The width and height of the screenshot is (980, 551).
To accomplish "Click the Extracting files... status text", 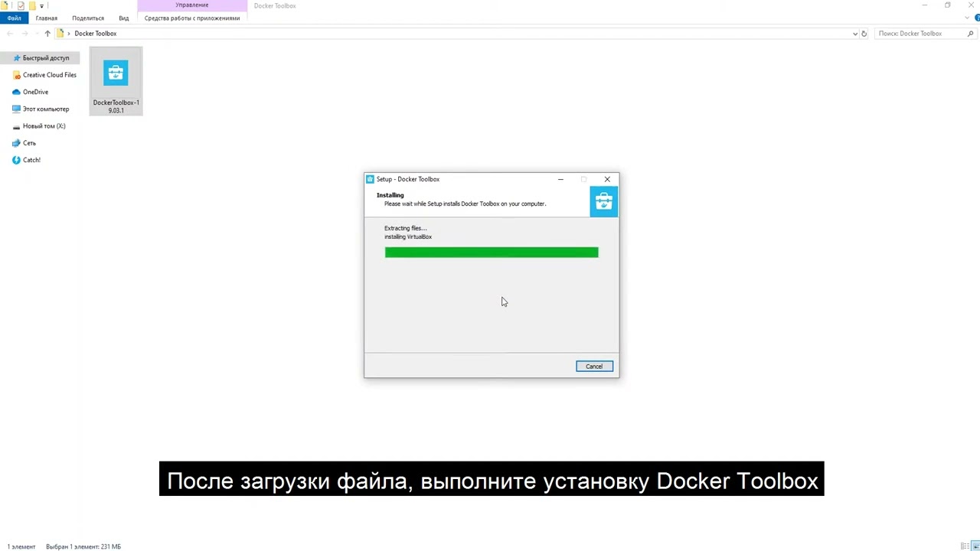I will point(406,228).
